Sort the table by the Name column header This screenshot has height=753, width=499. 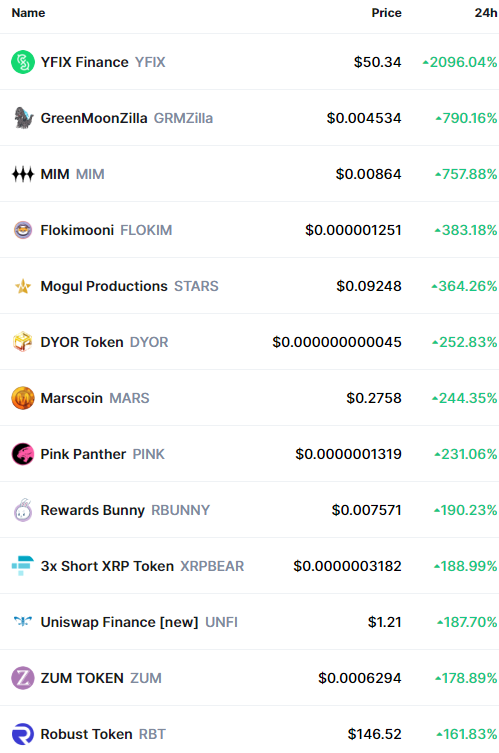click(x=28, y=13)
